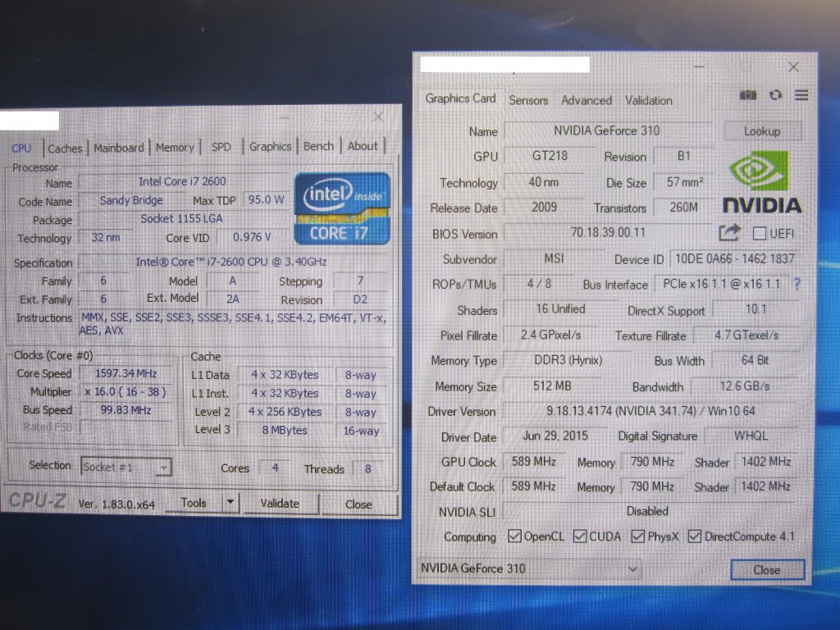The height and width of the screenshot is (630, 840).
Task: Click the Driver Date value Jun 29, 2015
Action: [x=555, y=436]
